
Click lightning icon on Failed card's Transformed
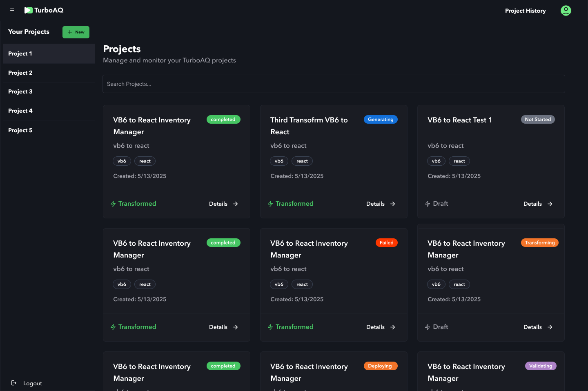click(x=270, y=327)
